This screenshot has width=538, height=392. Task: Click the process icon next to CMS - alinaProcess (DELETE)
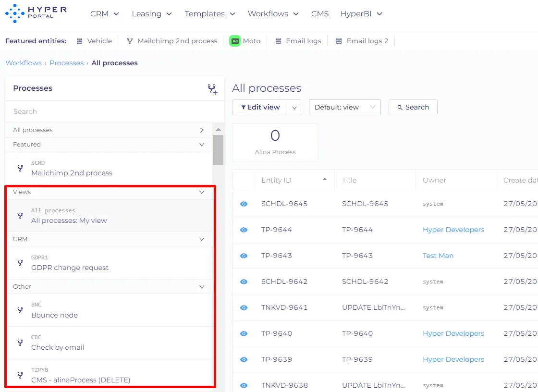(20, 375)
